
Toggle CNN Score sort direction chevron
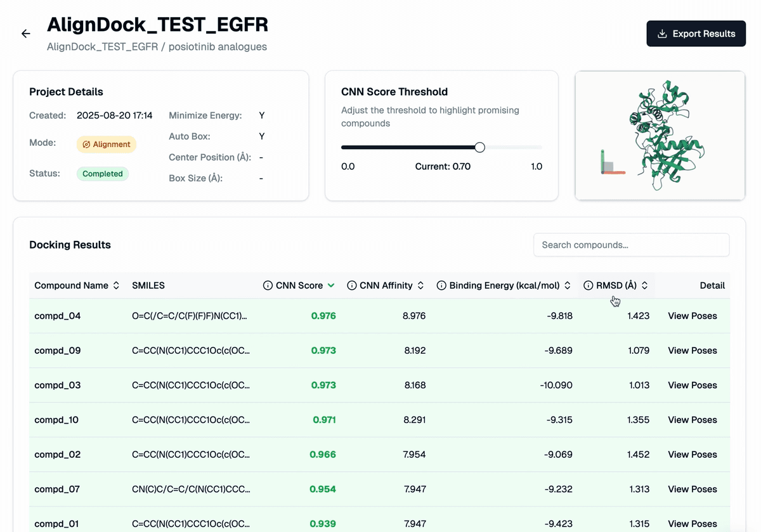click(331, 285)
